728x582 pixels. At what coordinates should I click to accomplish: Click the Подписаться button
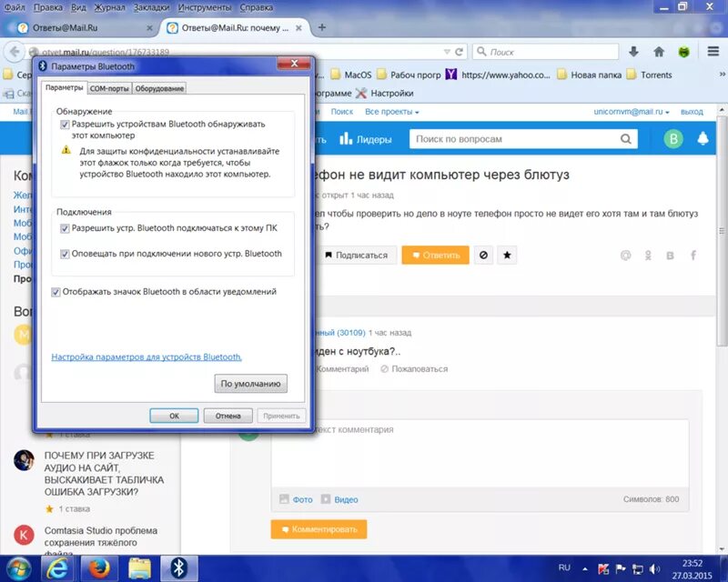coord(357,255)
